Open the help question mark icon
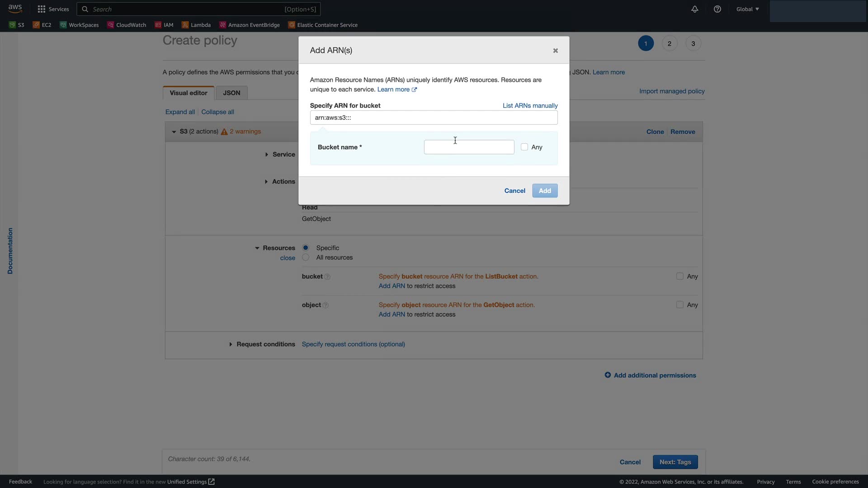 717,9
